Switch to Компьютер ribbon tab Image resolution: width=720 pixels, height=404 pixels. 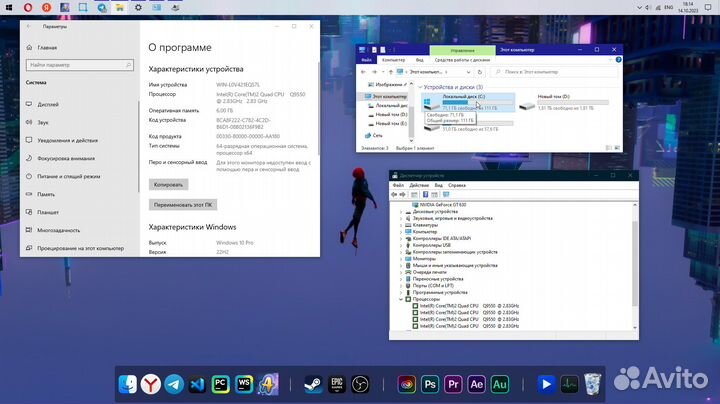(394, 60)
